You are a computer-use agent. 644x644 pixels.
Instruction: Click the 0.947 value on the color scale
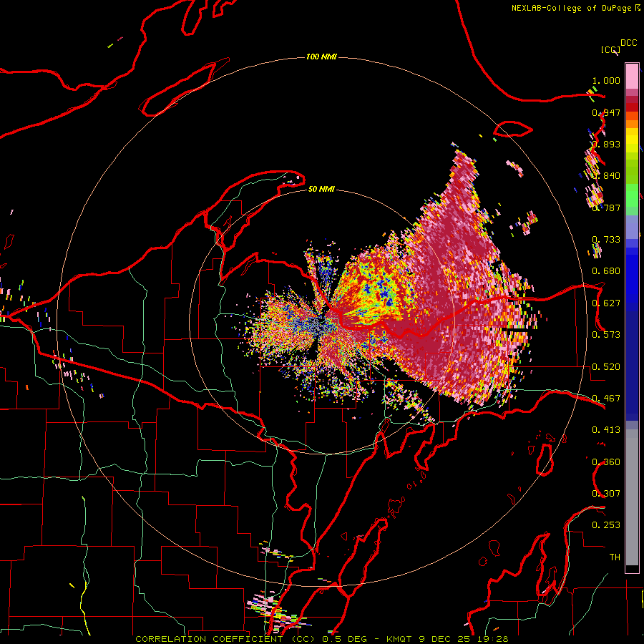pos(606,112)
